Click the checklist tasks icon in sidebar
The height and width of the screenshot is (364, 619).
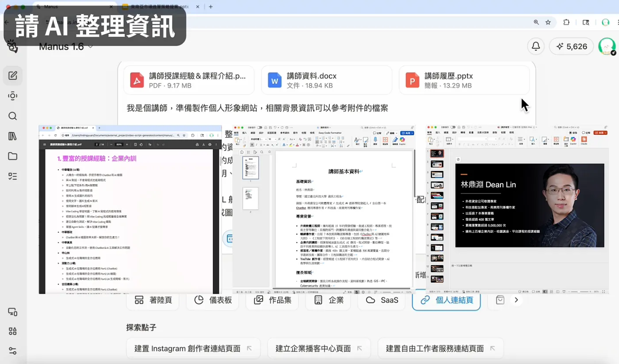pos(13,176)
